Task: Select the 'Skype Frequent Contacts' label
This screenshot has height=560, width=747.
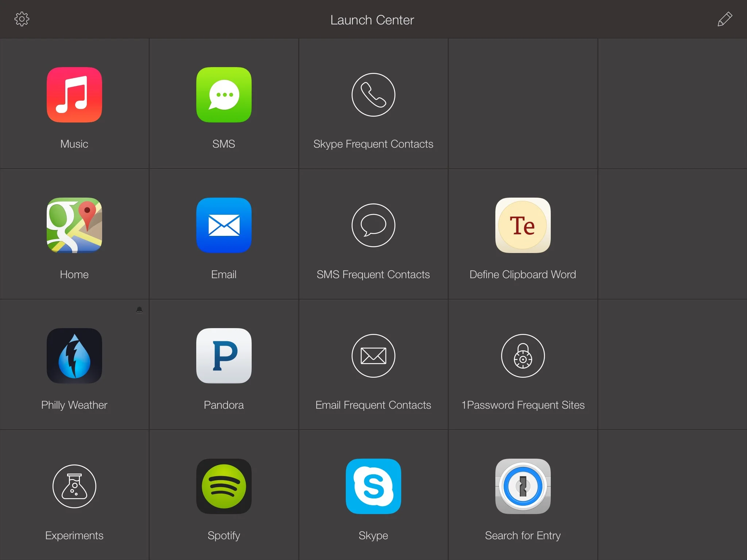Action: (x=373, y=144)
